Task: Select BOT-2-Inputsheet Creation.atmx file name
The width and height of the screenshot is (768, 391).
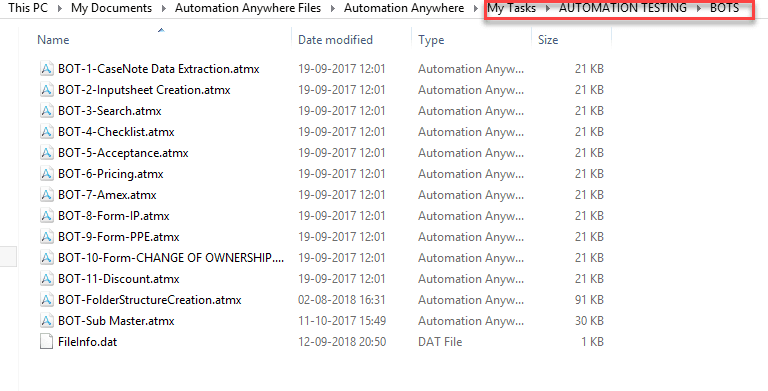Action: tap(144, 90)
